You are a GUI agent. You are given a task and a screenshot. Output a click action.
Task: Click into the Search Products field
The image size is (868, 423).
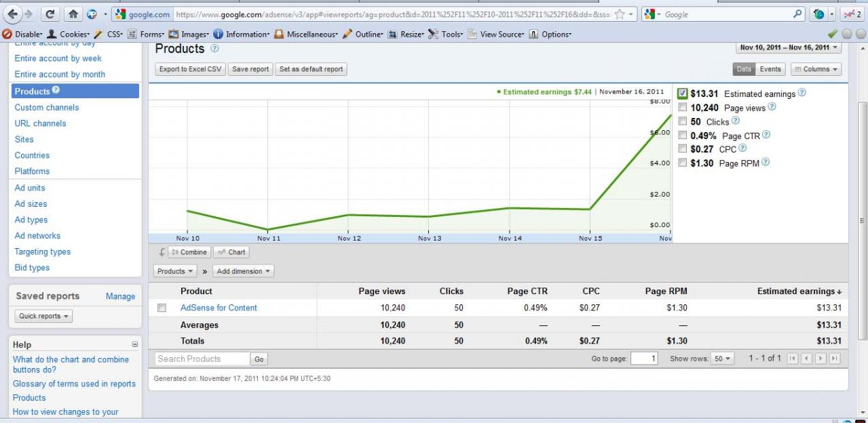point(202,359)
